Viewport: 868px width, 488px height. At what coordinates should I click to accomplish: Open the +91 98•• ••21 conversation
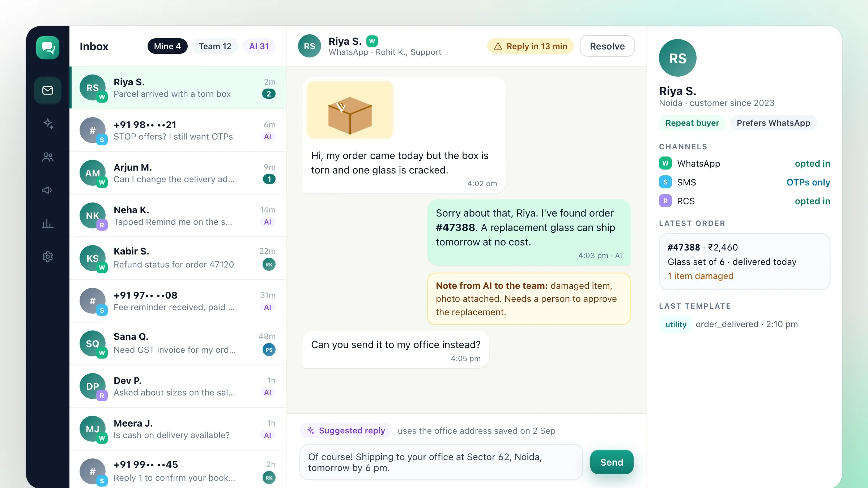click(x=178, y=130)
